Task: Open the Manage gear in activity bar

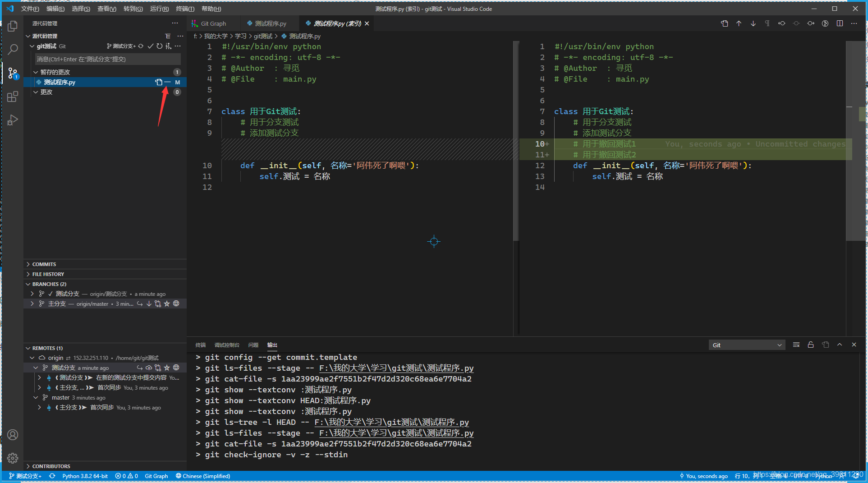Action: tap(13, 458)
